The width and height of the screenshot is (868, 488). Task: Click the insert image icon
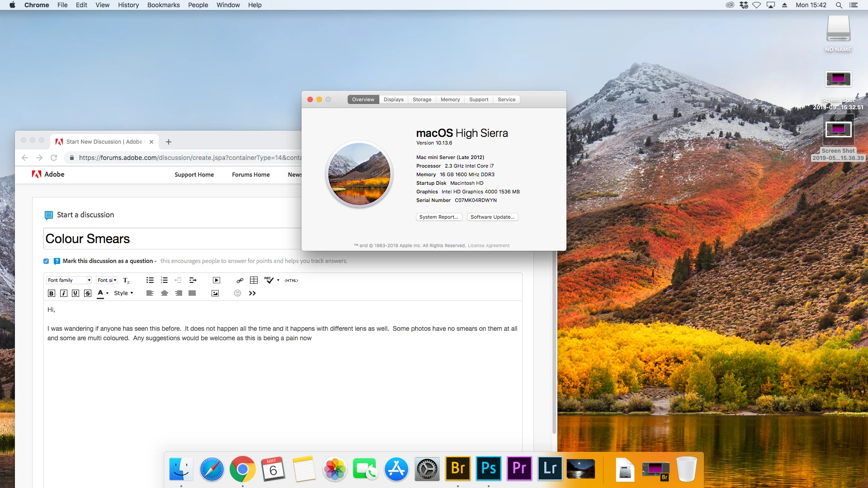215,293
